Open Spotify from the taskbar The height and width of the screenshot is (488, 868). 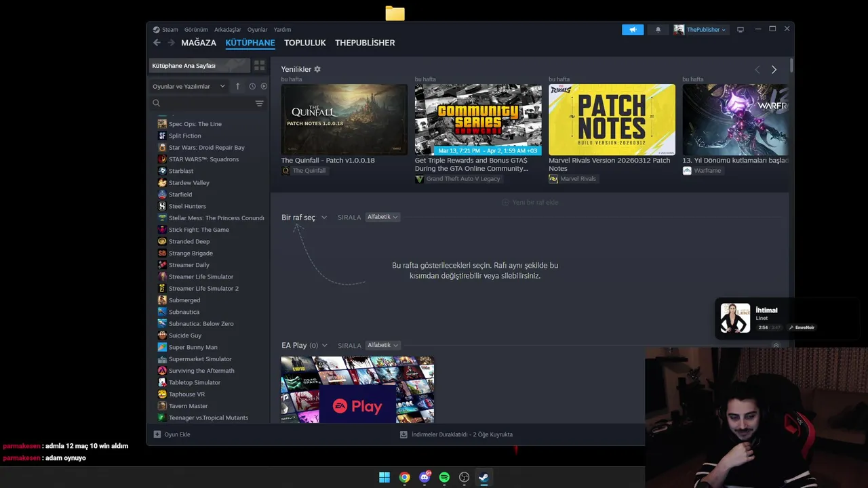pyautogui.click(x=444, y=477)
